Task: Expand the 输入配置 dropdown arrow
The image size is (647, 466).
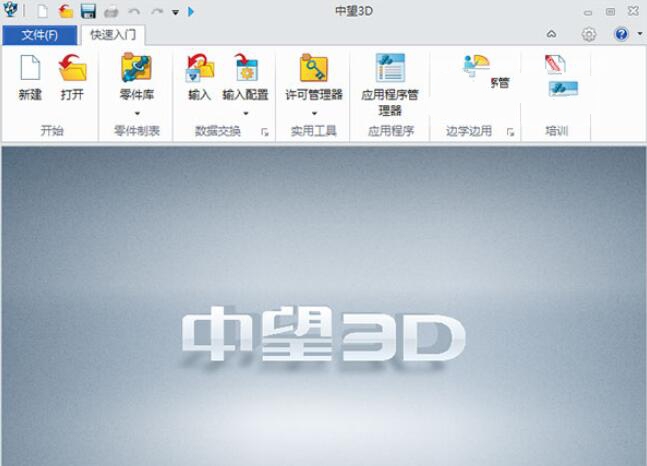Action: tap(246, 113)
